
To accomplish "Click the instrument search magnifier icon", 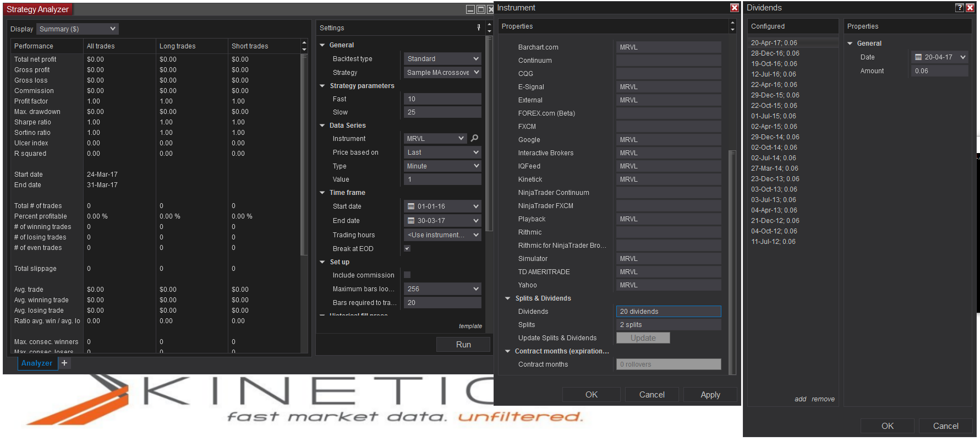I will pos(474,138).
